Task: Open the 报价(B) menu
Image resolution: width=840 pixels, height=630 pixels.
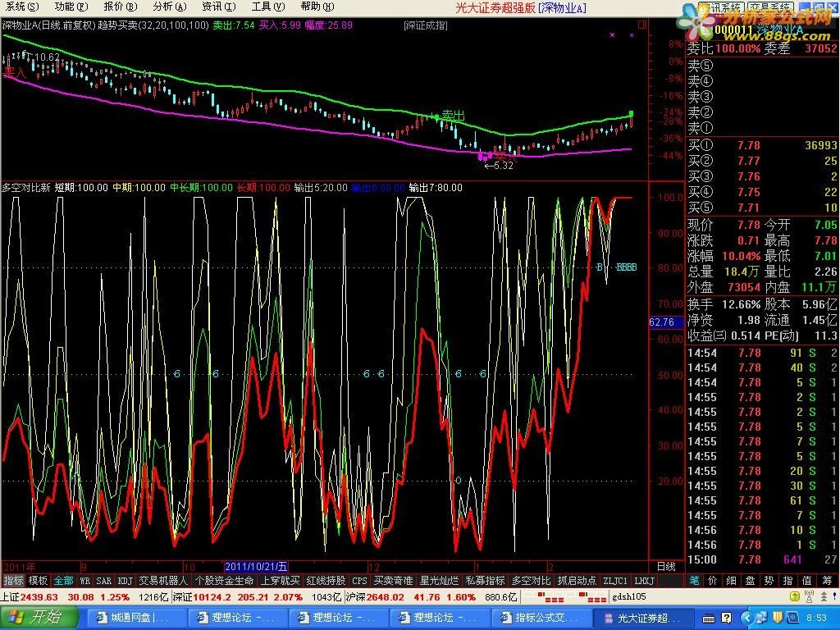Action: 120,7
